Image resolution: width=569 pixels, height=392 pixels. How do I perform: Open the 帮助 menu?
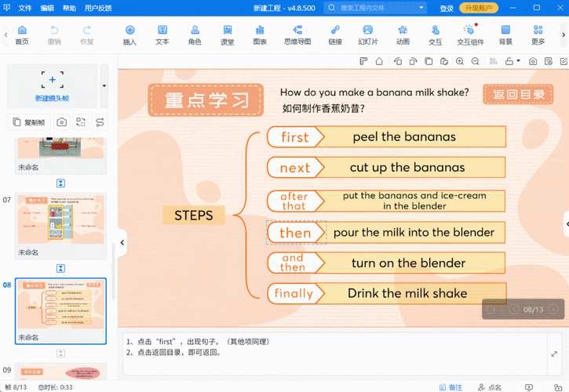(69, 8)
